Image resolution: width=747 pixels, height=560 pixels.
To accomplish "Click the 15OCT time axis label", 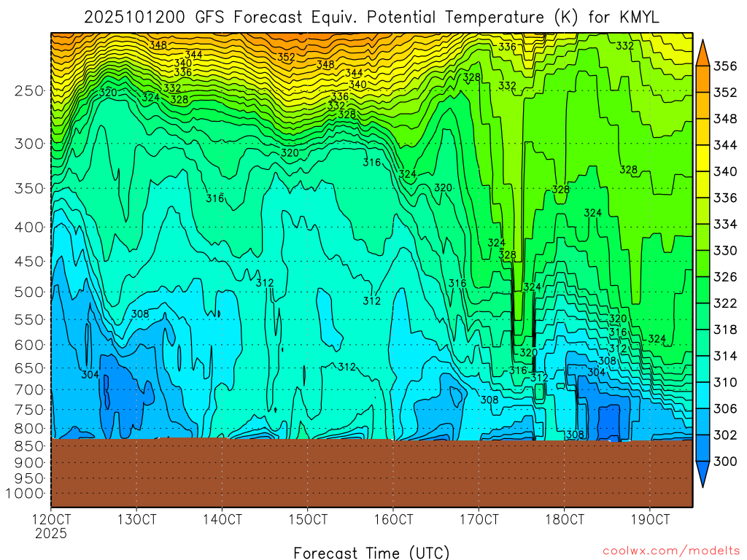I will [308, 519].
